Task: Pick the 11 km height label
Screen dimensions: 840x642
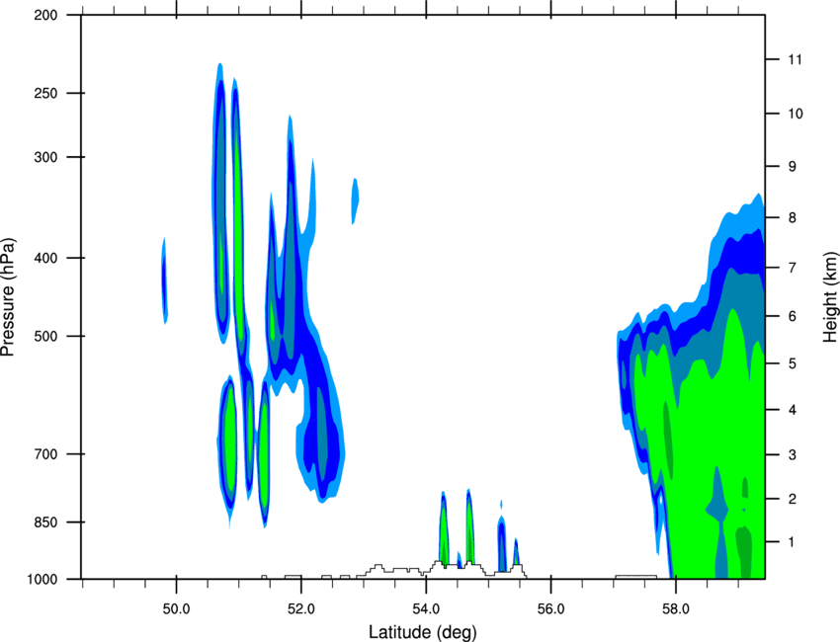Action: [795, 59]
